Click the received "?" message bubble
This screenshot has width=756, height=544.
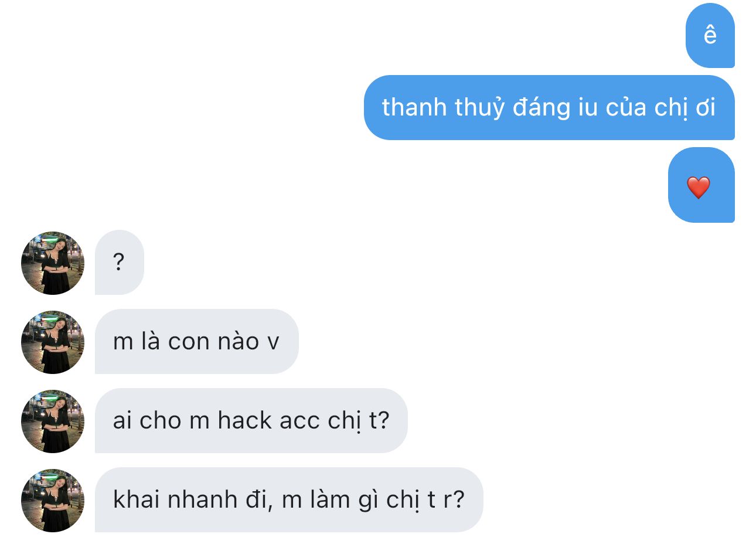point(119,262)
